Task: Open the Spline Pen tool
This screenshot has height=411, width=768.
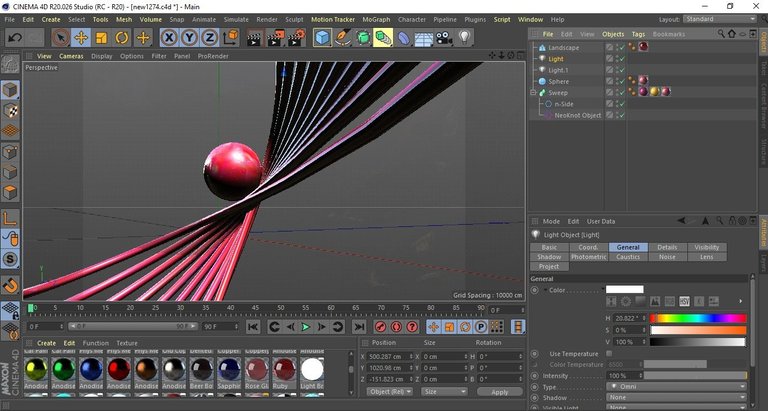Action: pos(342,38)
